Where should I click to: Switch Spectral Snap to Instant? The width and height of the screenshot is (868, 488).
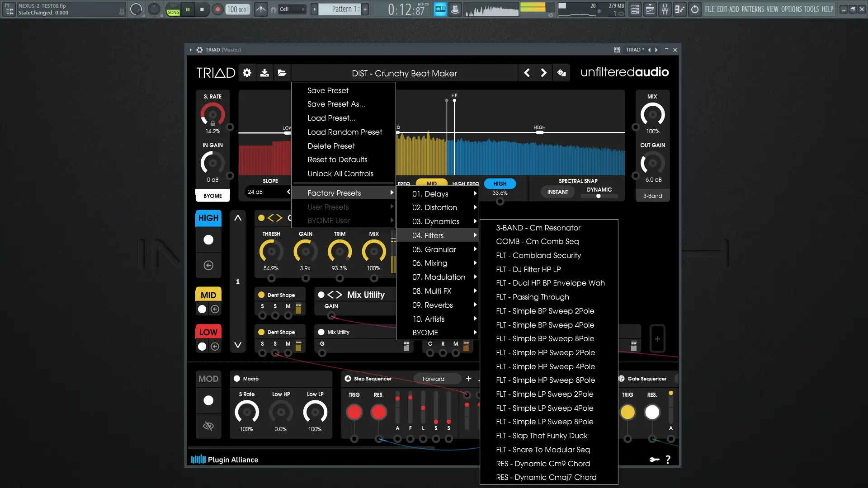tap(557, 192)
